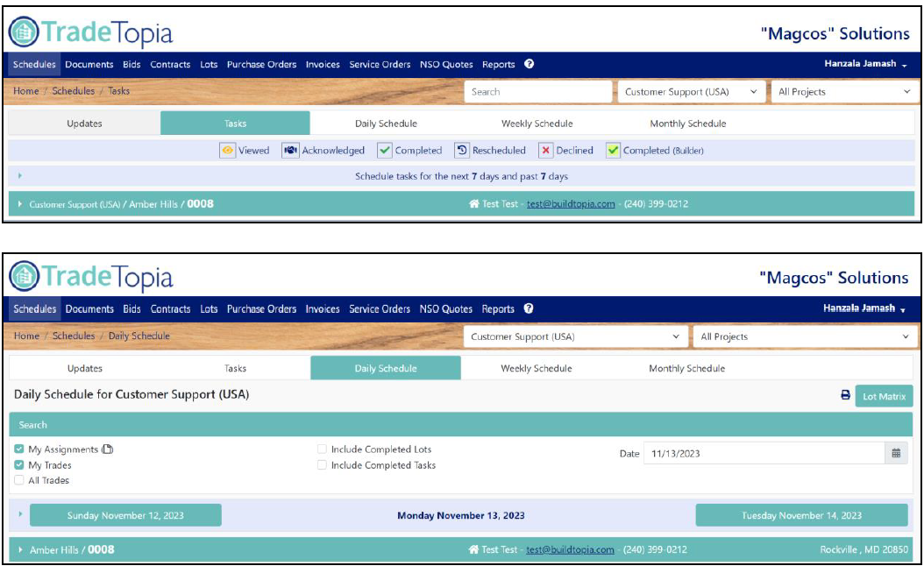
Task: Click Rockville, MD 20850 text
Action: point(864,549)
